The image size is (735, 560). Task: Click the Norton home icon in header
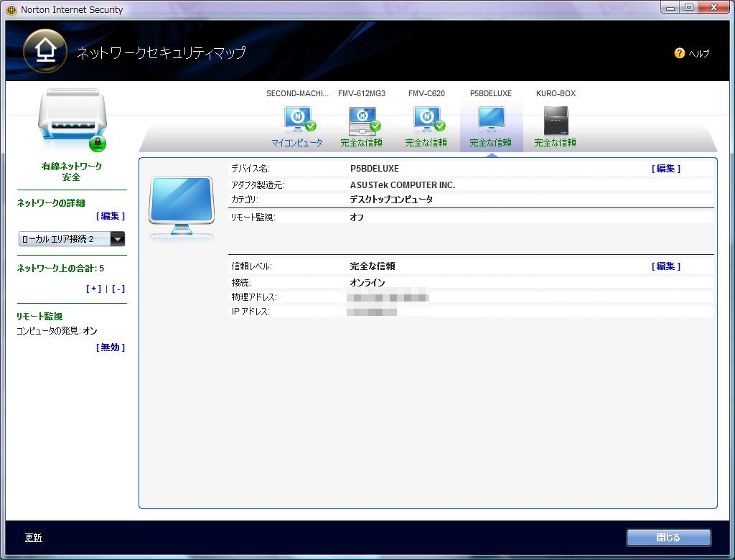click(x=45, y=52)
